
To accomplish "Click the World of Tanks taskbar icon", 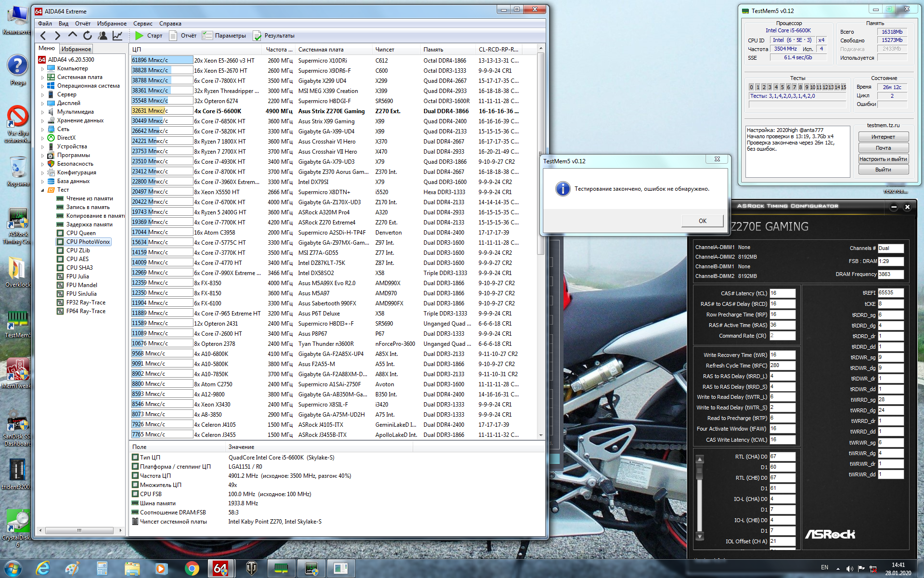I will click(251, 568).
